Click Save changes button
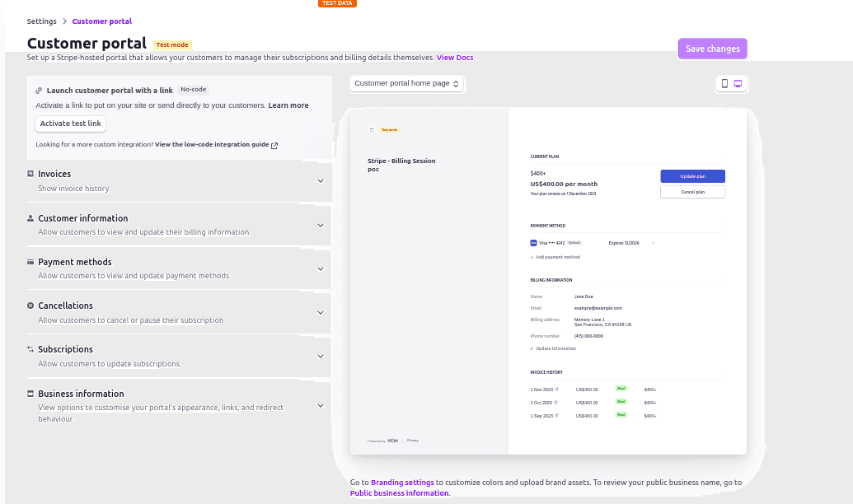 point(712,49)
